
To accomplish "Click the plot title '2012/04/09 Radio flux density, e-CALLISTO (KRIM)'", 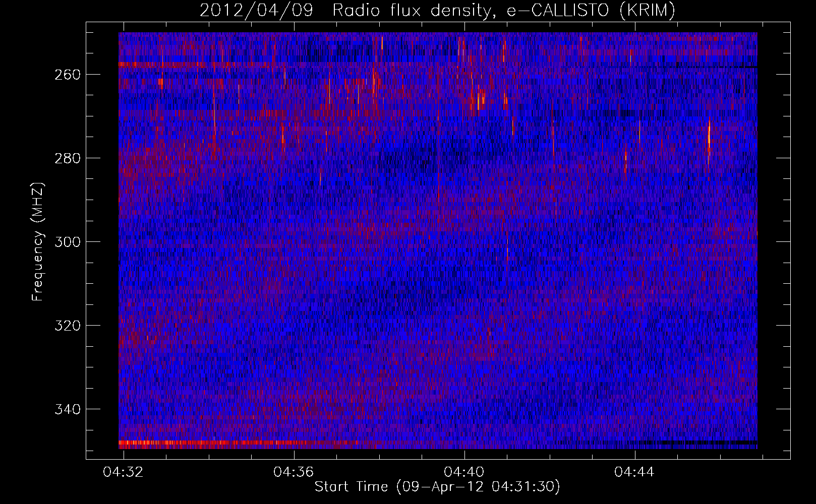I will tap(437, 10).
